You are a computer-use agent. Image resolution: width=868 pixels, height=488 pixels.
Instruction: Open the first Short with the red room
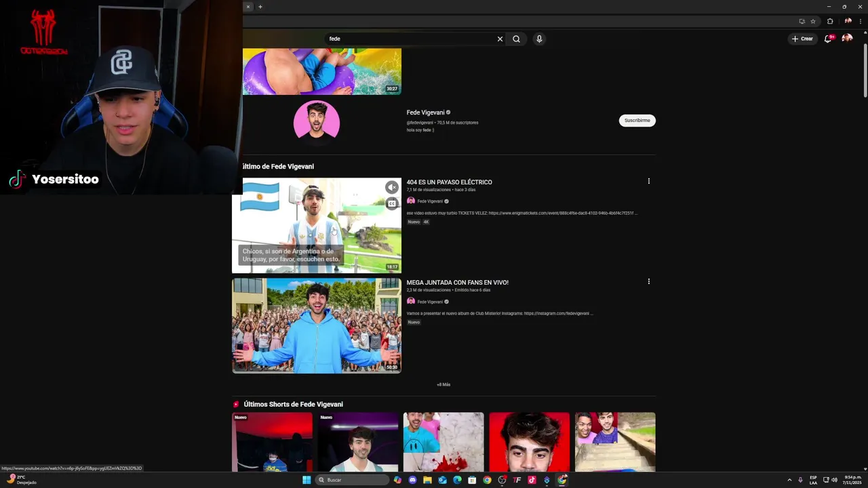tap(272, 442)
